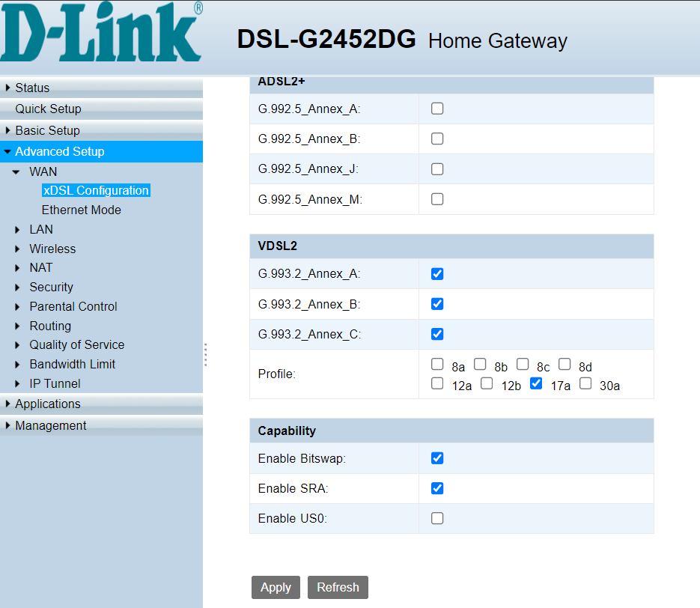
Task: Select LAN in the sidebar
Action: click(41, 229)
